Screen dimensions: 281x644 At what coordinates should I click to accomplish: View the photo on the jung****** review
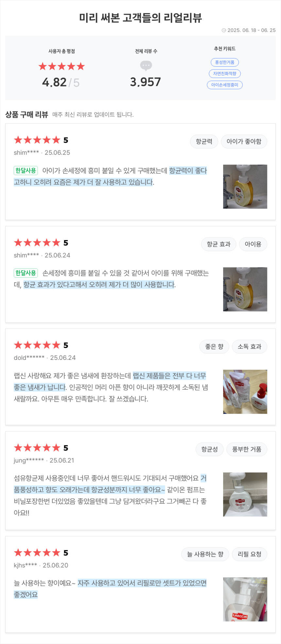point(245,494)
